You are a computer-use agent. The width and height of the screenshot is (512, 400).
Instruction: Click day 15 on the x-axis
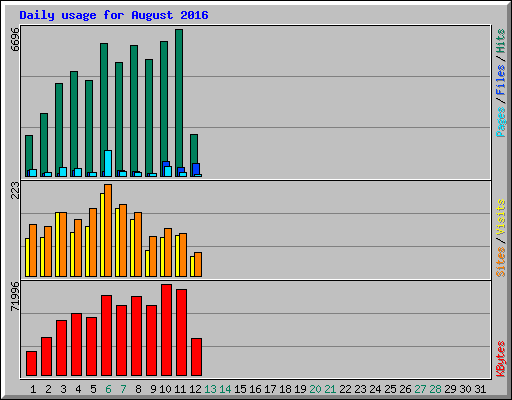(x=240, y=389)
